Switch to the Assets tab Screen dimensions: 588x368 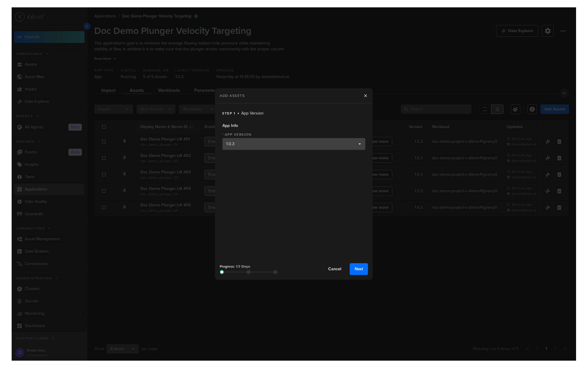(x=137, y=90)
